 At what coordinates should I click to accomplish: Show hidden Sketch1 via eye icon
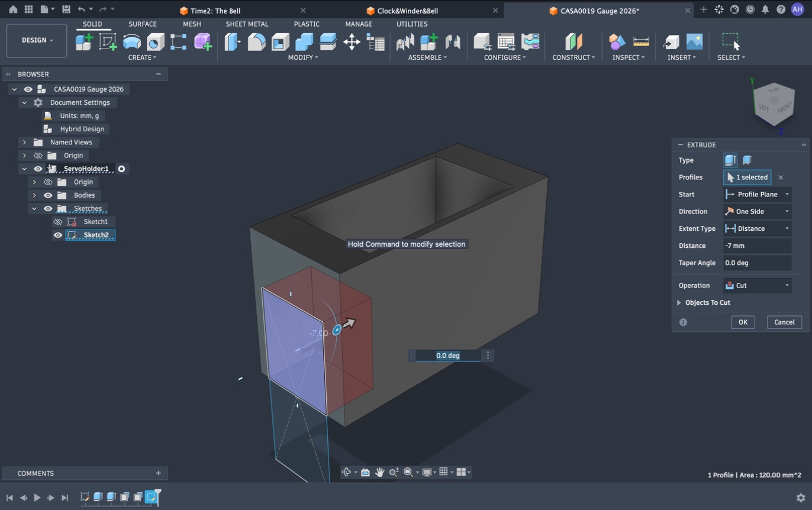[58, 222]
